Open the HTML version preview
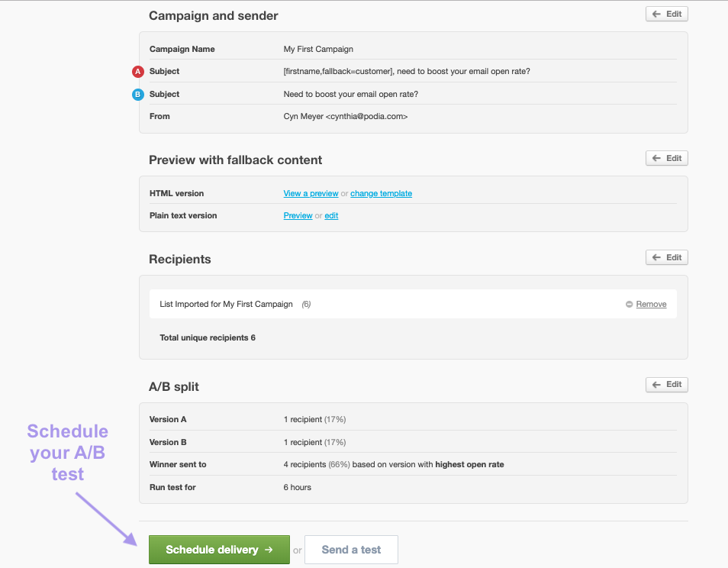Image resolution: width=728 pixels, height=568 pixels. pos(311,193)
